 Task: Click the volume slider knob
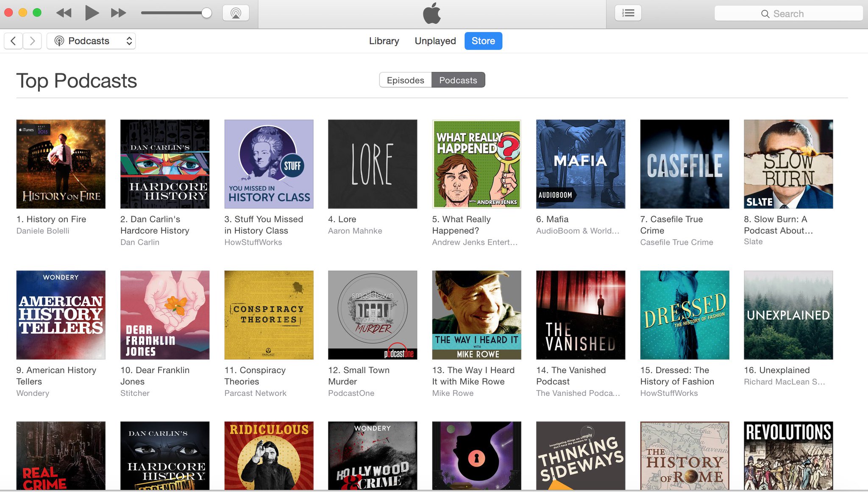[206, 13]
